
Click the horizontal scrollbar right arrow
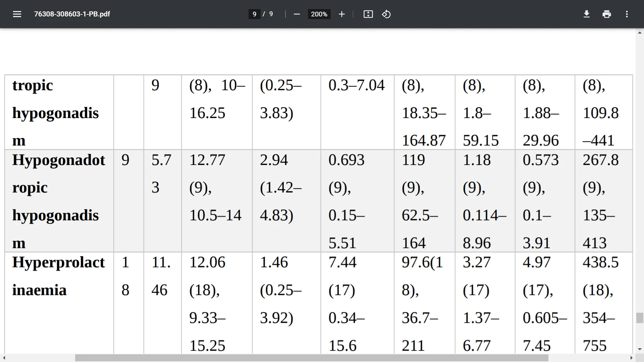coord(631,358)
